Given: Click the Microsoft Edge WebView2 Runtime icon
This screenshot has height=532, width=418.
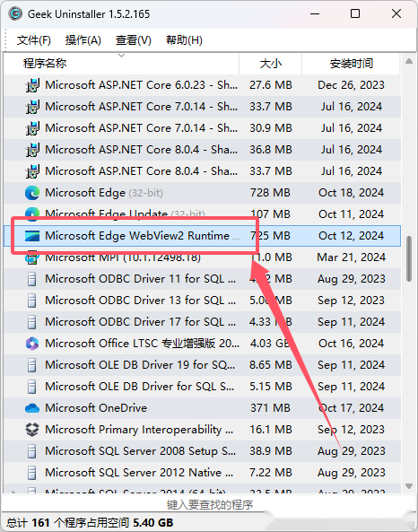Looking at the screenshot, I should click(x=32, y=236).
